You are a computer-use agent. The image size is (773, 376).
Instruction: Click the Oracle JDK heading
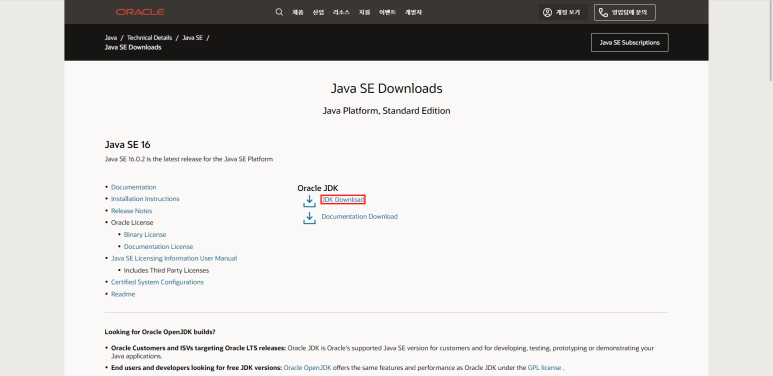[x=318, y=188]
